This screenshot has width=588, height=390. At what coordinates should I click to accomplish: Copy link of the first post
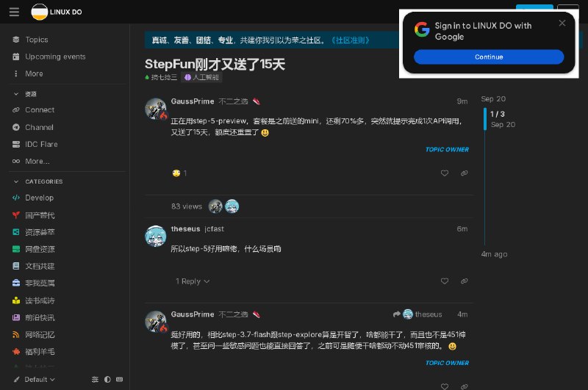[x=465, y=173]
